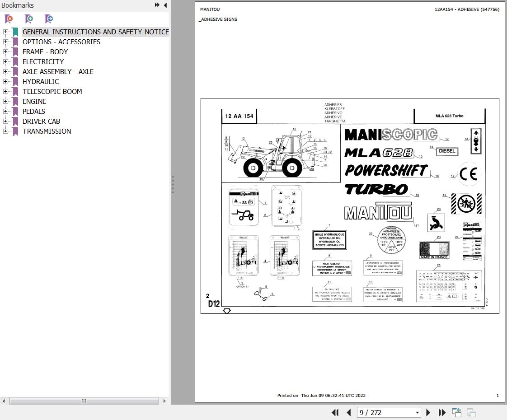The width and height of the screenshot is (507, 420).
Task: Jump to the last page
Action: click(442, 413)
